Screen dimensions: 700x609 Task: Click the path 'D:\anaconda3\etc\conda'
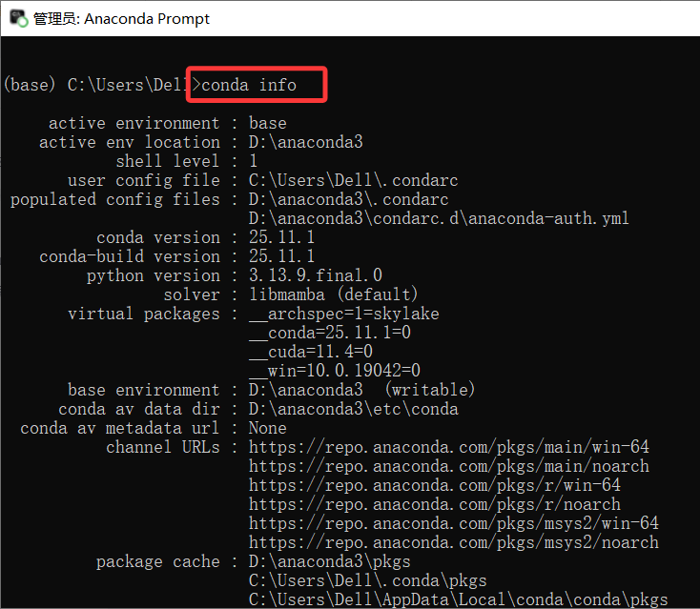354,409
